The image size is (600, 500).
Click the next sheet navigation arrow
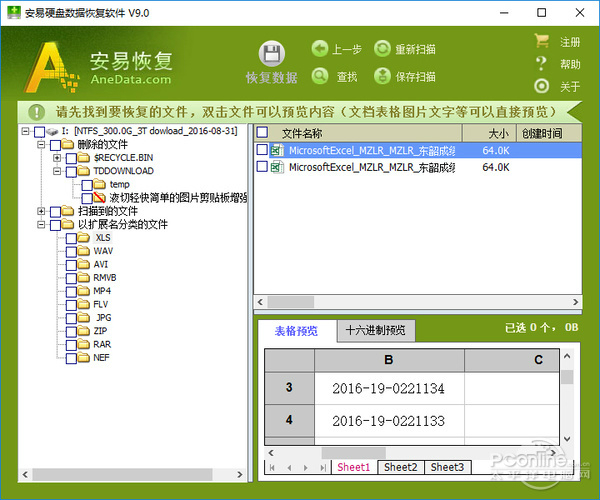(x=305, y=467)
